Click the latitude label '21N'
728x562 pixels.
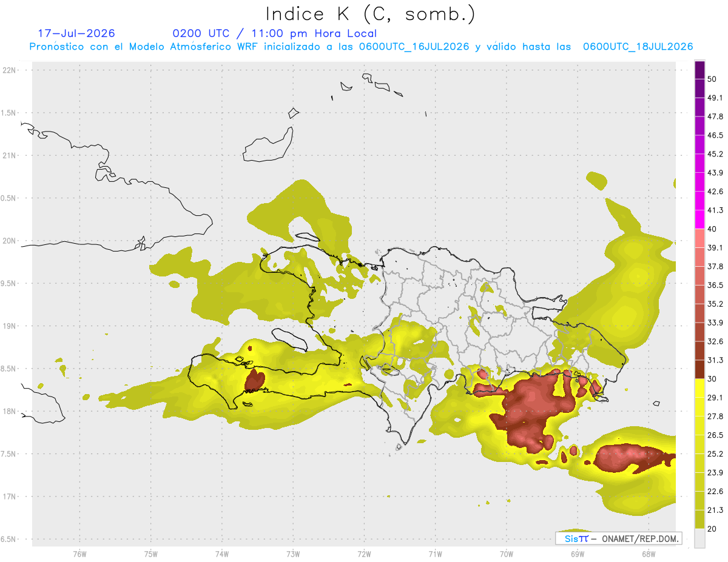[x=9, y=155]
